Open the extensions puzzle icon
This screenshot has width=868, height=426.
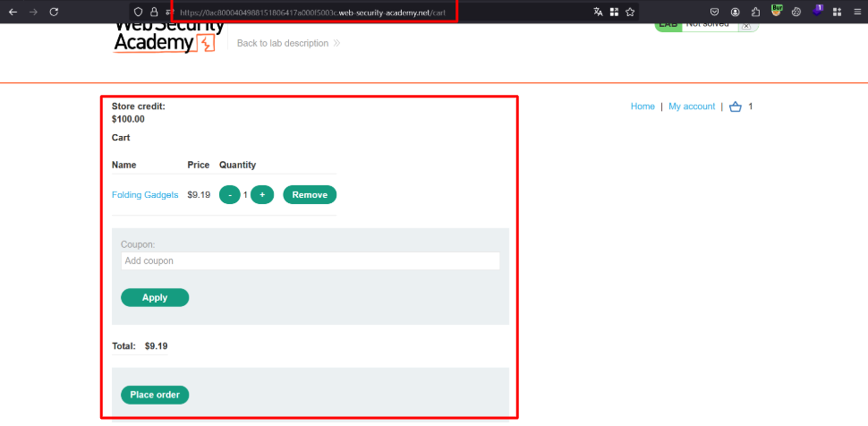click(755, 12)
